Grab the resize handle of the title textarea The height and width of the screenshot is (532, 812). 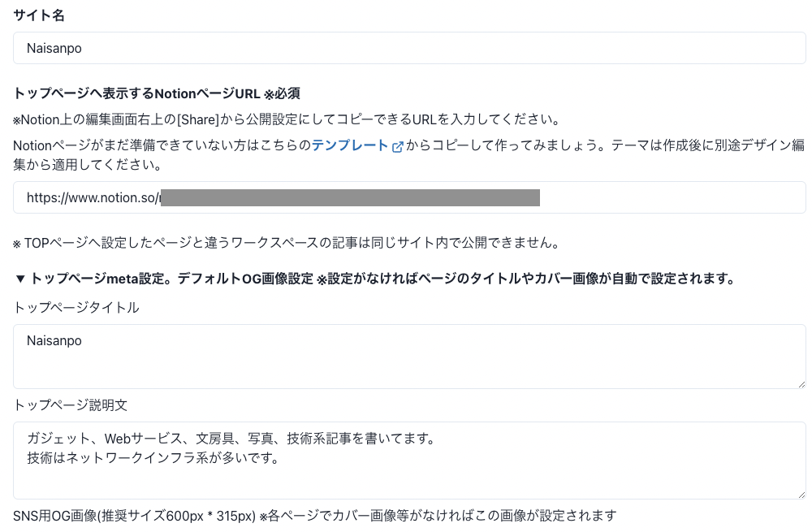click(x=801, y=384)
